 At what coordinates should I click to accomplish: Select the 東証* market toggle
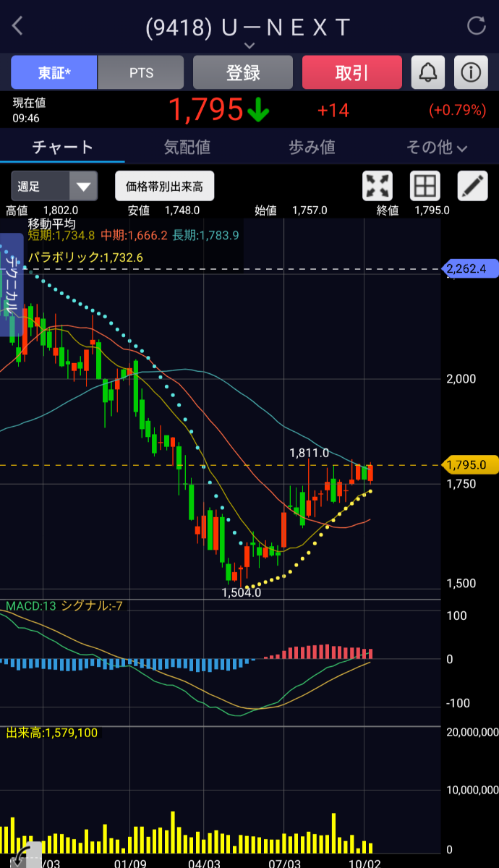tap(54, 72)
